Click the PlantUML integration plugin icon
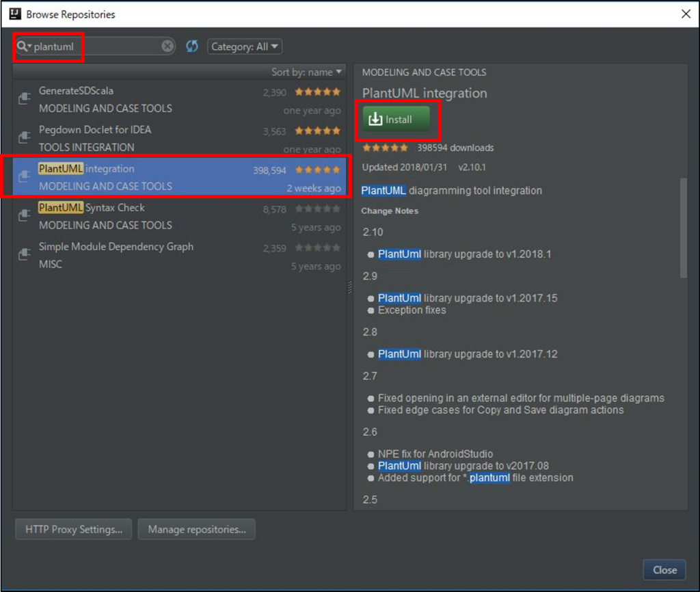This screenshot has height=592, width=700. (x=25, y=176)
